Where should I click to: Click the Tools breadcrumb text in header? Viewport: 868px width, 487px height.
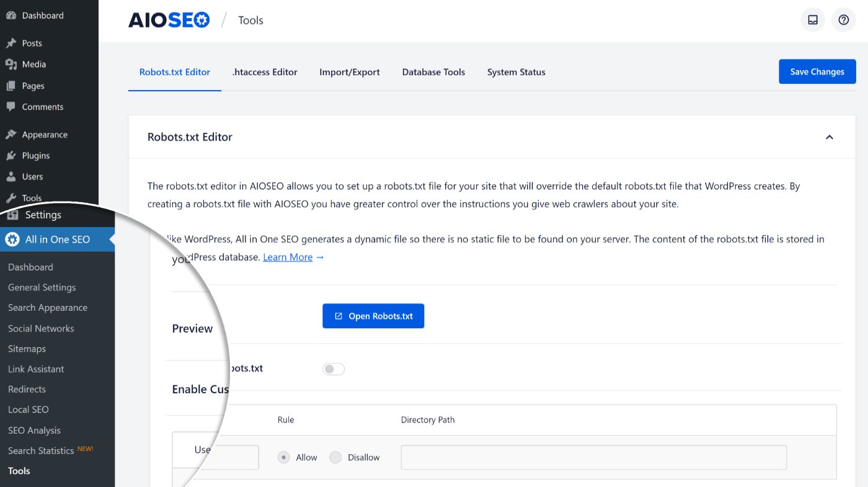point(250,20)
